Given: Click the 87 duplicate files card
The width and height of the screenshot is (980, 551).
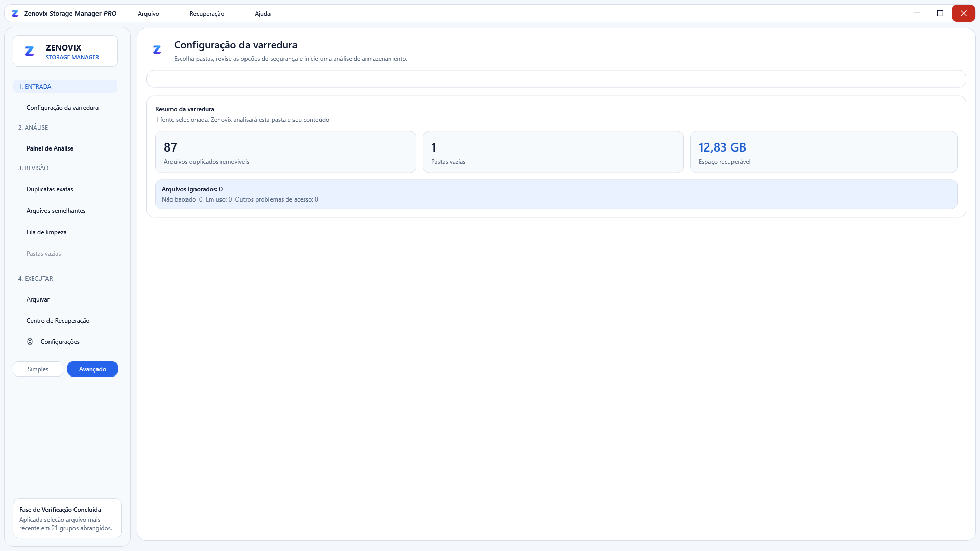Looking at the screenshot, I should pos(286,152).
